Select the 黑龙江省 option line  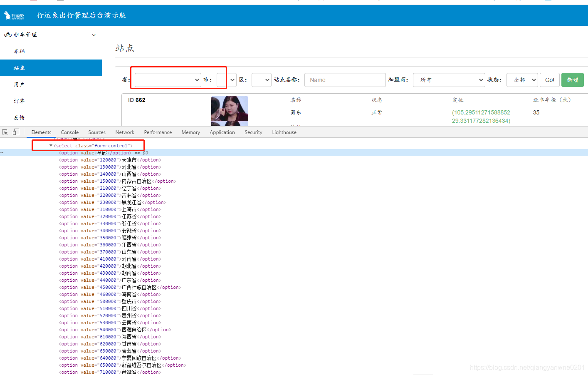(x=112, y=202)
